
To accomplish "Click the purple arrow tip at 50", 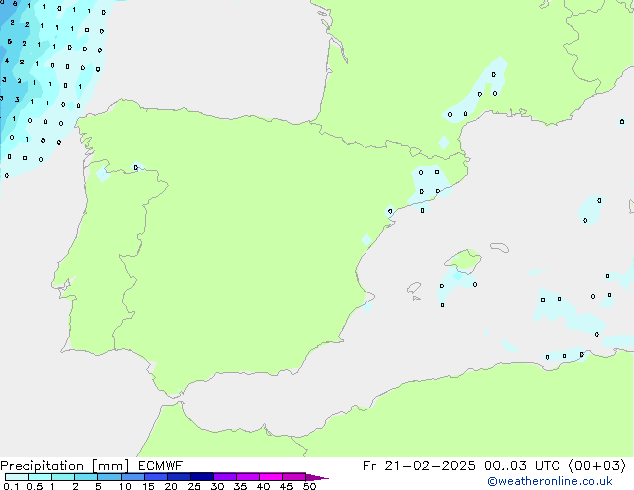I will (x=317, y=477).
